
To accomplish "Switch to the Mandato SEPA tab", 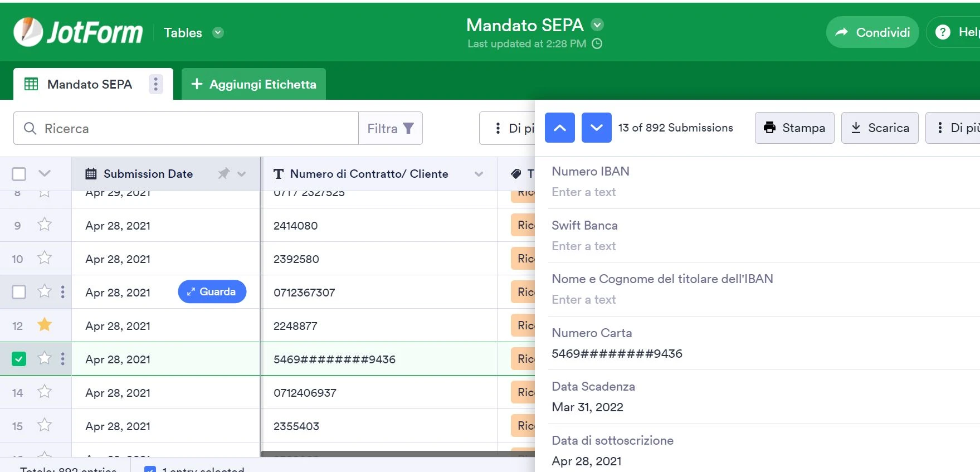I will tap(89, 84).
